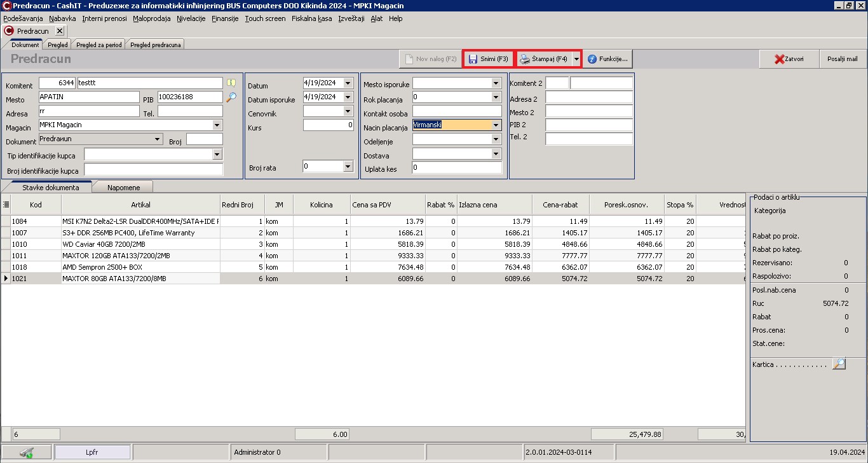Screen dimensions: 868x463
Task: Open the Nacin placanja dropdown
Action: (496, 125)
